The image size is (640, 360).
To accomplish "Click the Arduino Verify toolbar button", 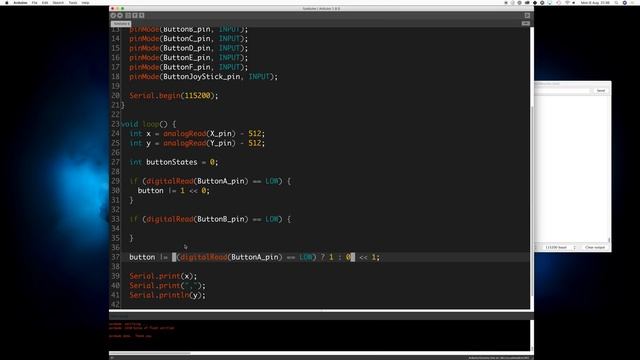I will pyautogui.click(x=113, y=16).
